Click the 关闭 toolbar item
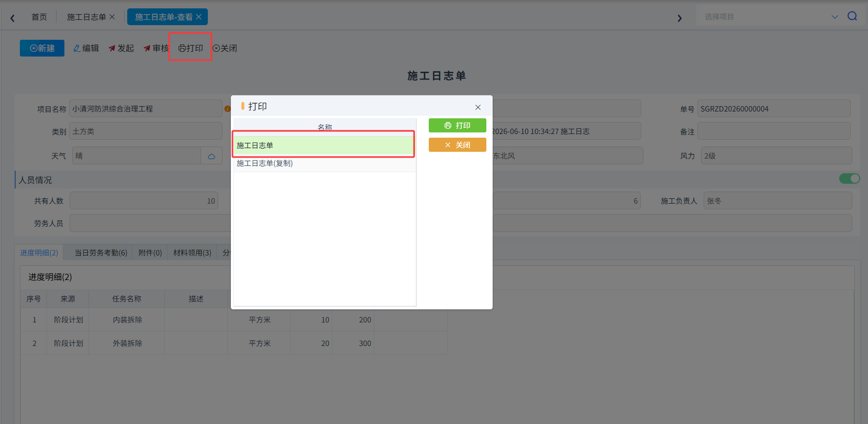The height and width of the screenshot is (424, 868). point(225,48)
